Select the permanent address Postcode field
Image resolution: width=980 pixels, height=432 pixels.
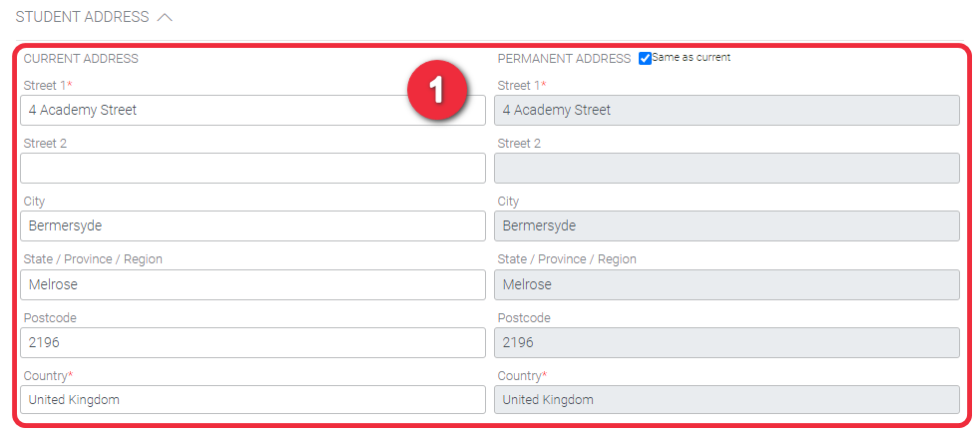point(727,342)
